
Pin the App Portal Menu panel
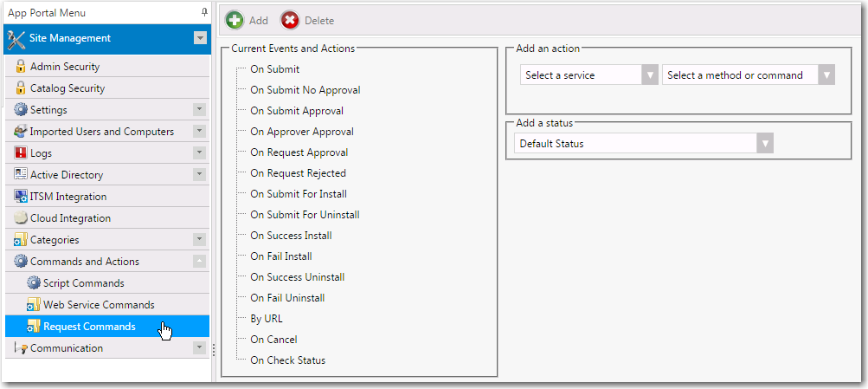[x=204, y=12]
